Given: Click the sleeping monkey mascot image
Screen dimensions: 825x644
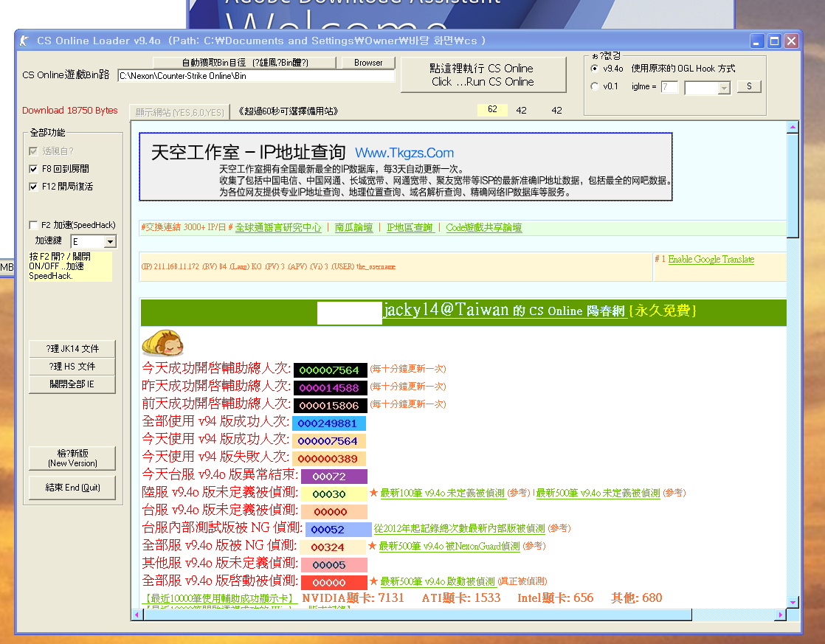Looking at the screenshot, I should coord(162,344).
